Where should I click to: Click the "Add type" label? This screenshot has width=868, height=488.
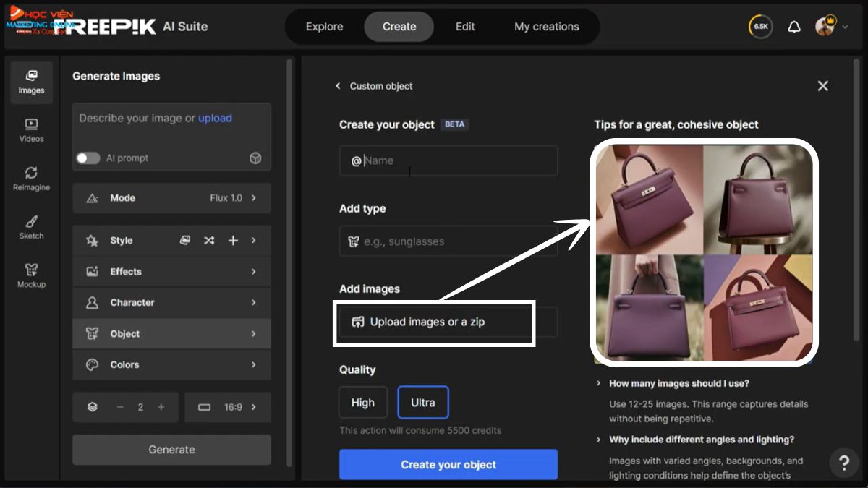click(362, 209)
